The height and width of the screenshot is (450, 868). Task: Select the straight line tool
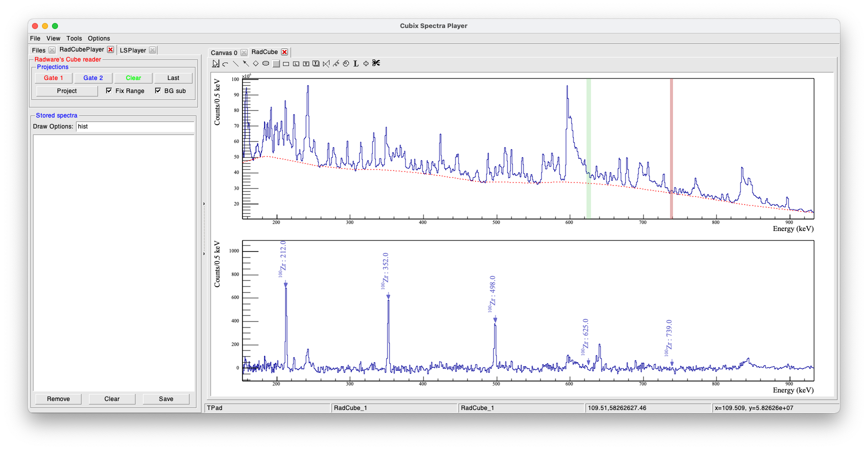click(235, 63)
